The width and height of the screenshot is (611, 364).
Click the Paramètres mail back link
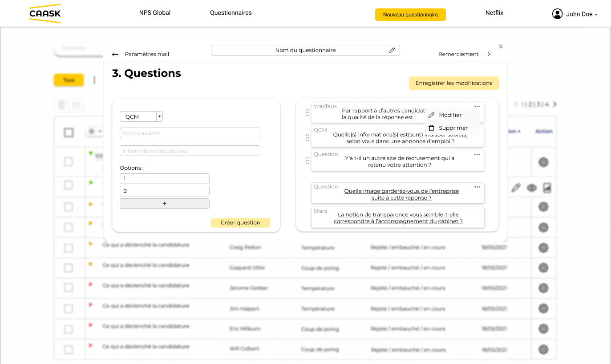click(147, 54)
